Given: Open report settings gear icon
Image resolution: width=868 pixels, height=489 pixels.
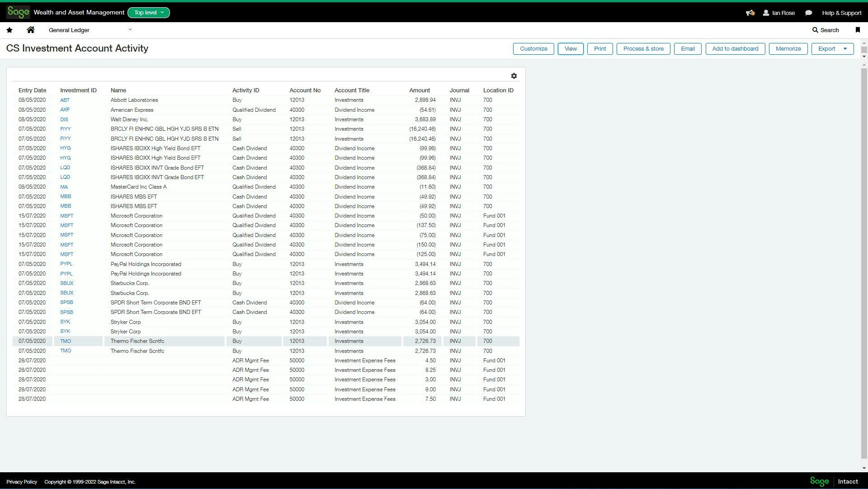Looking at the screenshot, I should point(514,76).
